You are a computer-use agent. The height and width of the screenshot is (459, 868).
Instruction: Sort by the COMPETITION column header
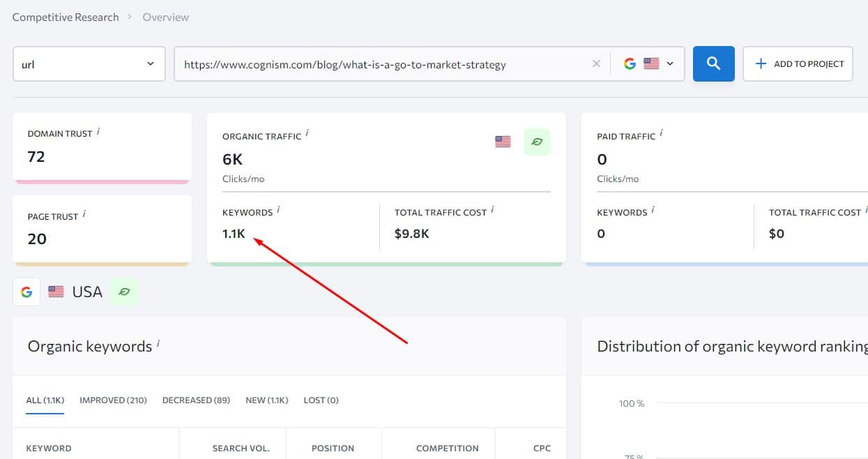point(448,449)
